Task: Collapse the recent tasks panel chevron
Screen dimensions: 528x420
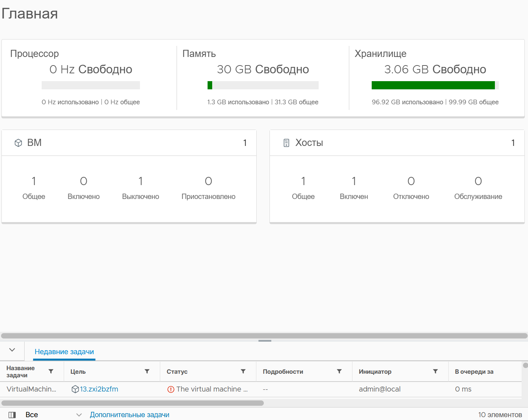Action: [12, 350]
